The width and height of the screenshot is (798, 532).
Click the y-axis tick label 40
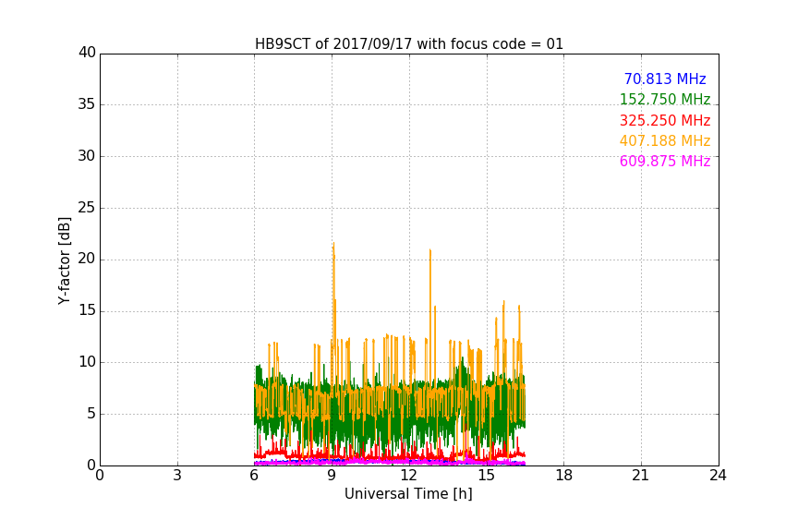coord(87,53)
